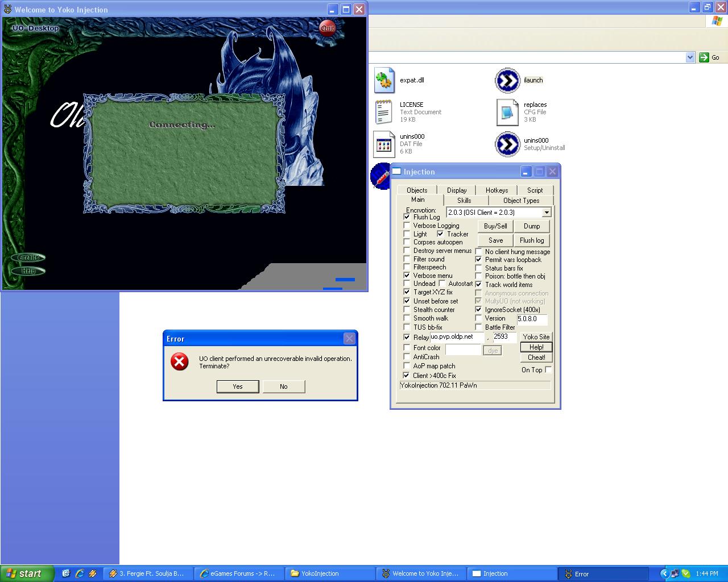Open the Explorer address bar dropdown
This screenshot has height=582, width=728.
690,57
